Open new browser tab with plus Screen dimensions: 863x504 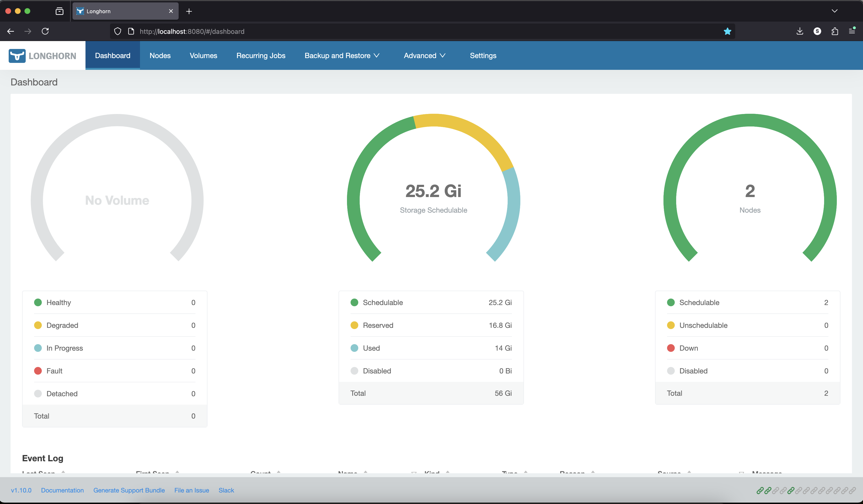[x=189, y=11]
